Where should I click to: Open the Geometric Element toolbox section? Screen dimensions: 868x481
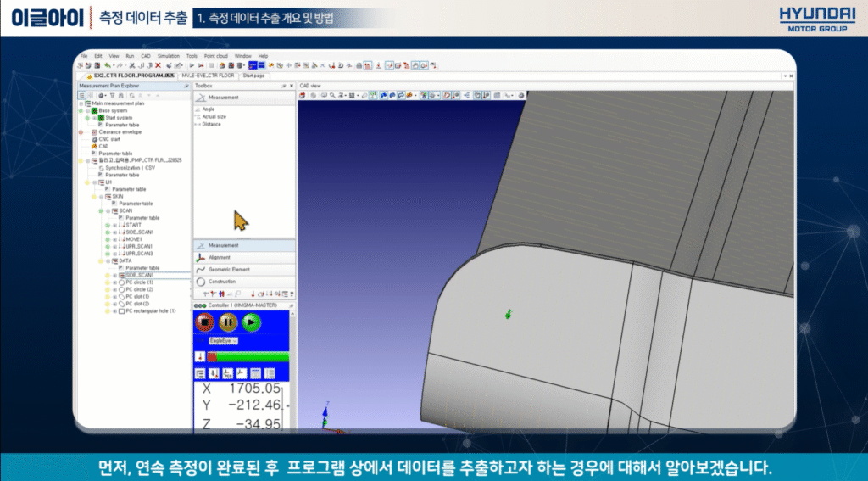230,269
